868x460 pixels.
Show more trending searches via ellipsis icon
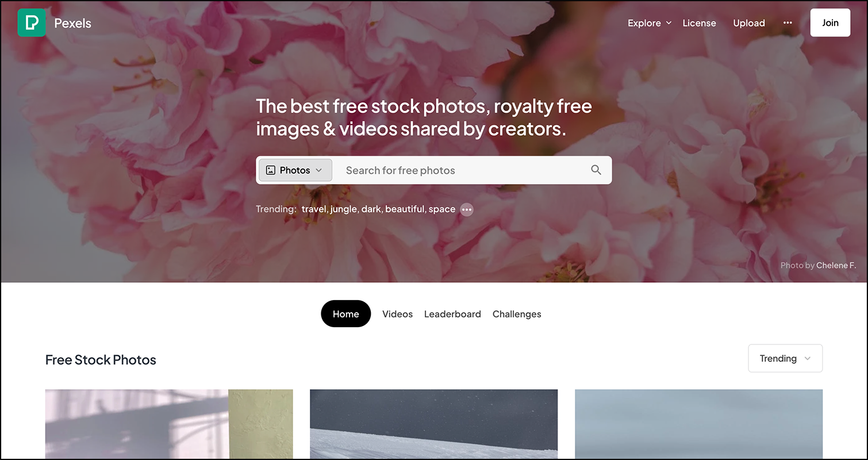(x=467, y=209)
